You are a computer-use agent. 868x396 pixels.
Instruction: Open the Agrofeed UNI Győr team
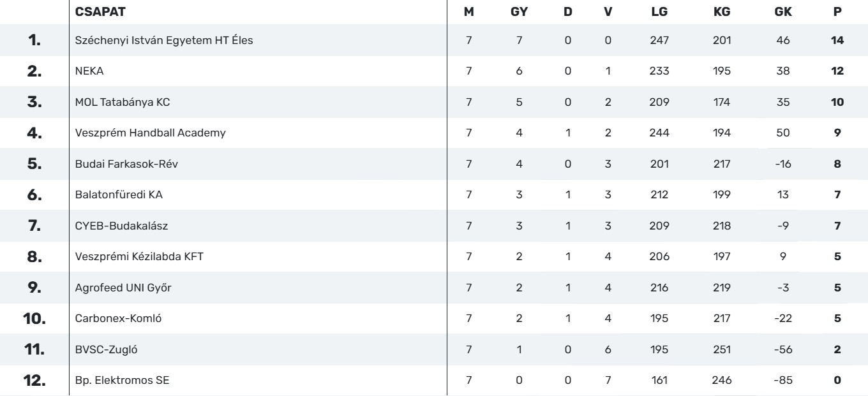(123, 288)
